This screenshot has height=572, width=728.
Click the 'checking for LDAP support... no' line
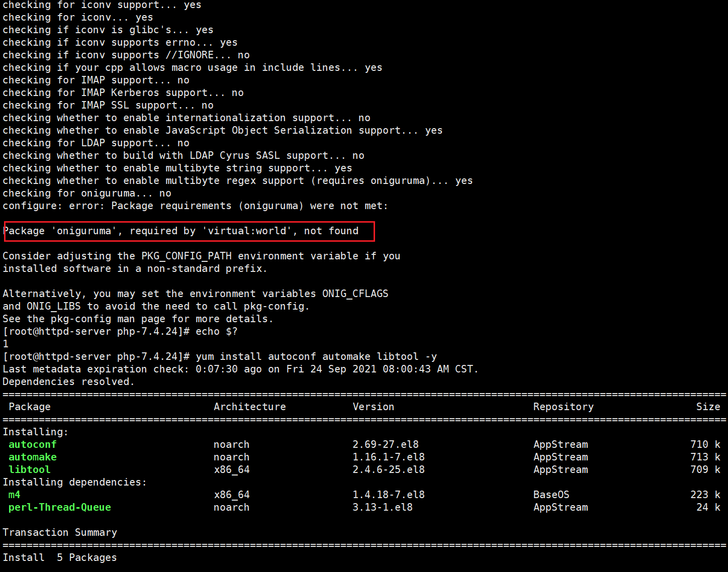pos(96,143)
